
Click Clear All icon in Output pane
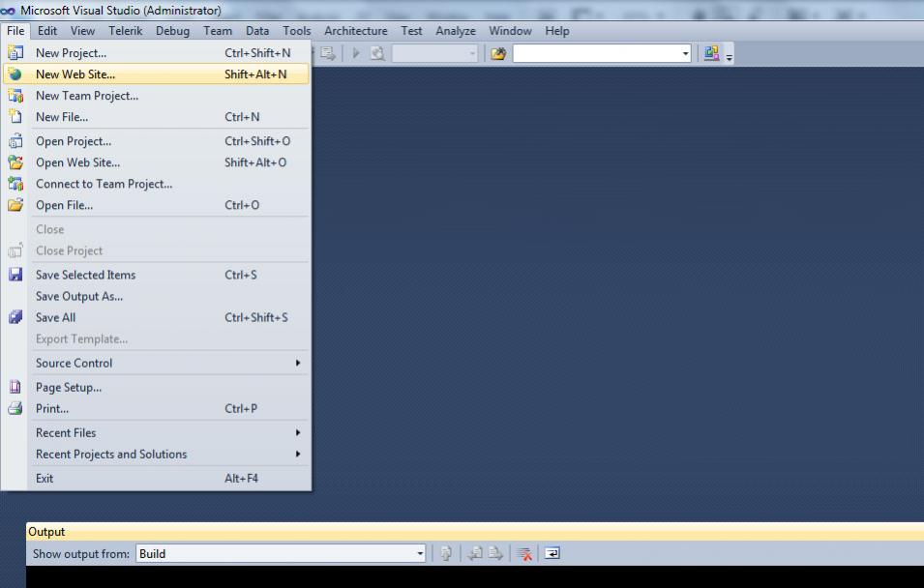523,553
